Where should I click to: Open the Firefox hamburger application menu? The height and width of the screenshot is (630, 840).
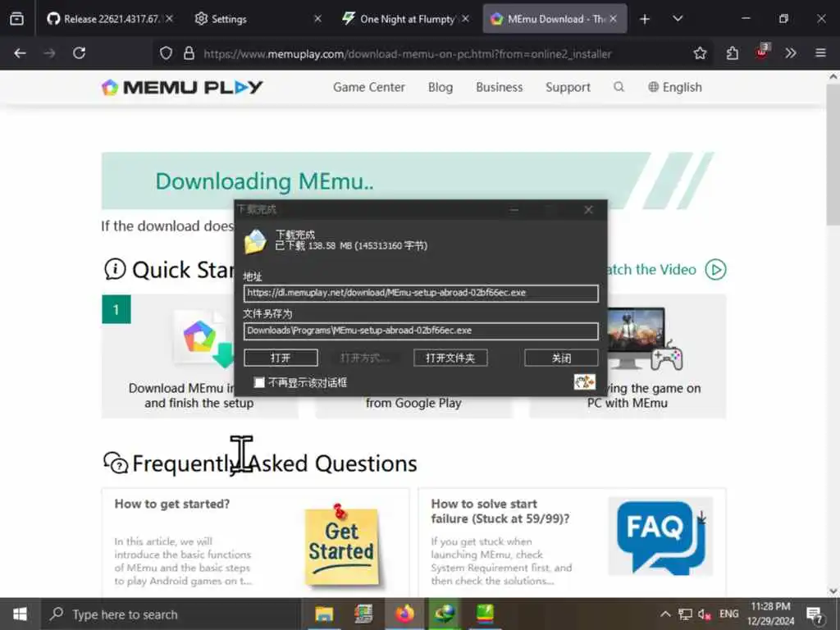(820, 53)
